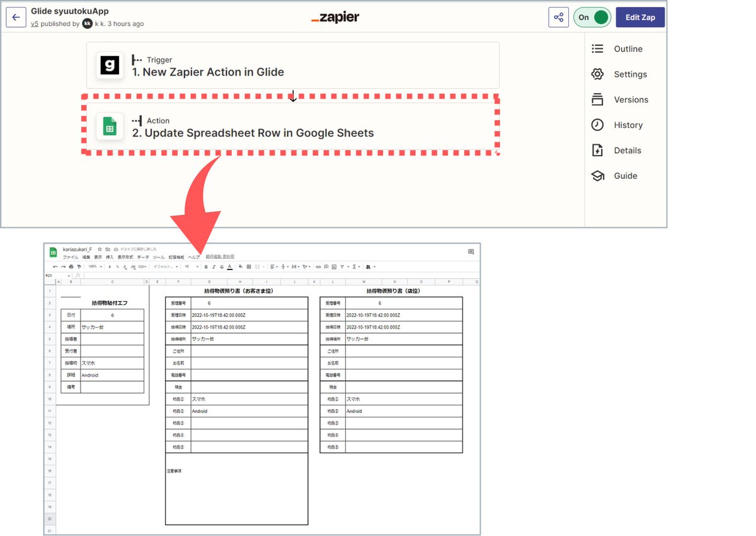Image resolution: width=756 pixels, height=536 pixels.
Task: Click the Google Sheets logo beside karlazukari_F
Action: click(54, 252)
